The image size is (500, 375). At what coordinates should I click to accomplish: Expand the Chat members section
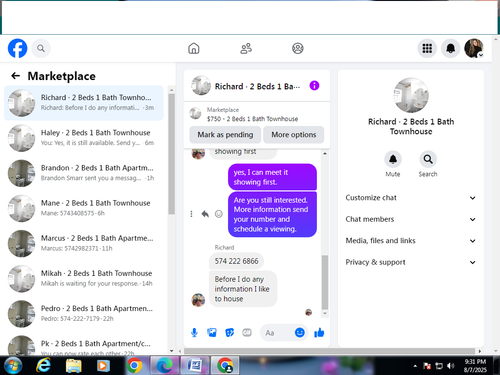[x=411, y=219]
